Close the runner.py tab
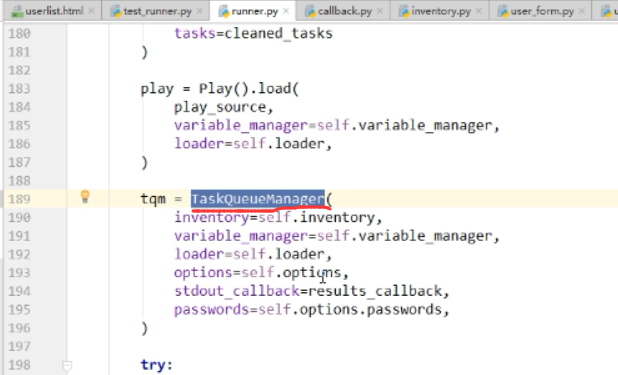Image resolution: width=618 pixels, height=375 pixels. 286,11
